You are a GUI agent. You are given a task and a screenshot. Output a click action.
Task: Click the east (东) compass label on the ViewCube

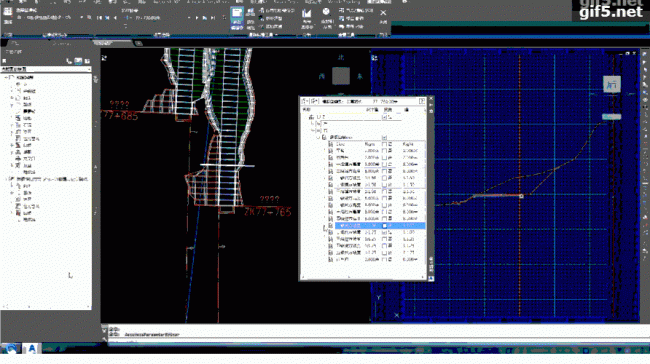[x=359, y=76]
